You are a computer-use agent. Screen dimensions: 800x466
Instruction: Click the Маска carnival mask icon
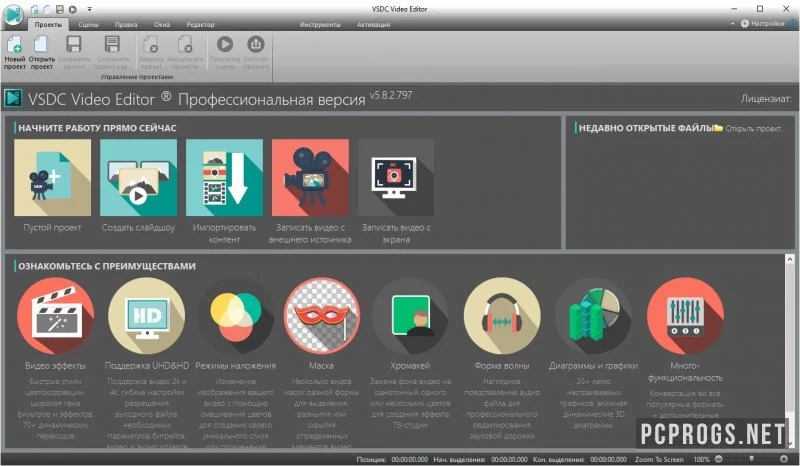tap(321, 316)
